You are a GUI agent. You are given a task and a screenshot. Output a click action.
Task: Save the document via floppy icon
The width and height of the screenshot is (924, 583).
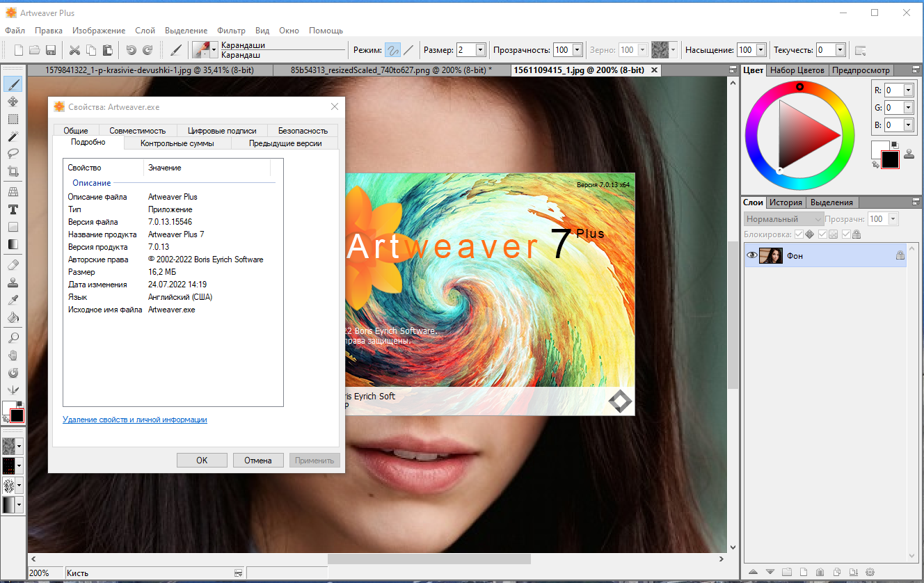pyautogui.click(x=51, y=50)
